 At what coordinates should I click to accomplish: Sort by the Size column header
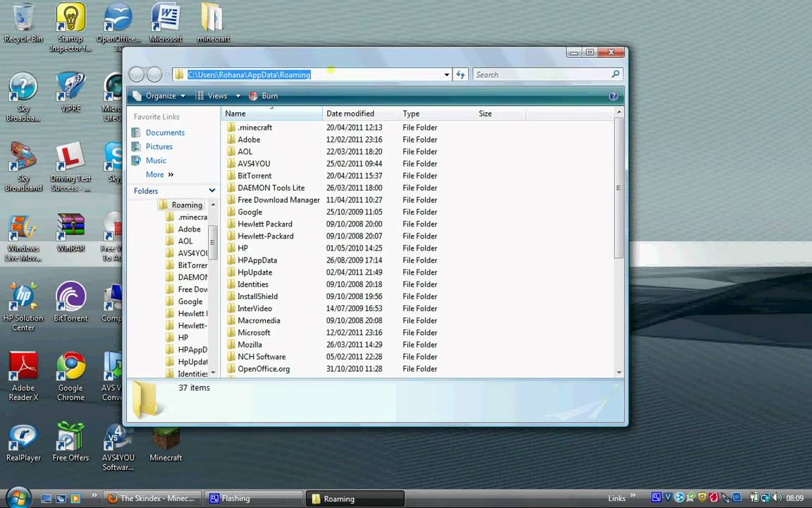click(x=500, y=114)
